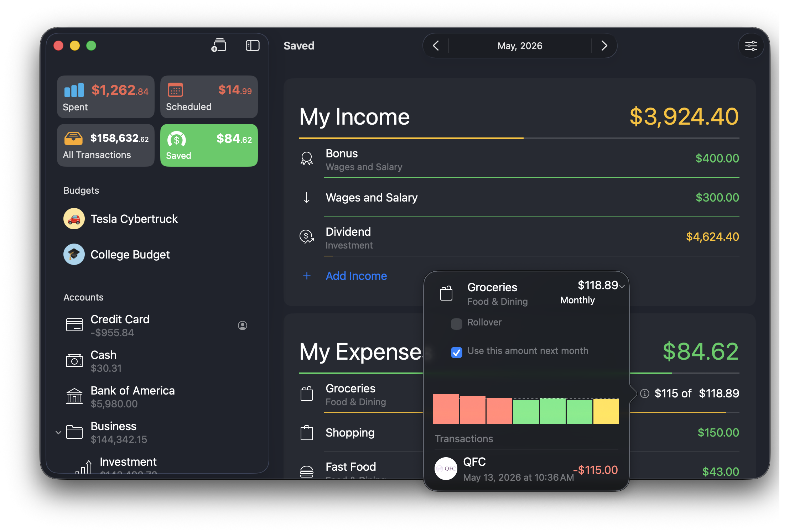This screenshot has height=532, width=810.
Task: Click the info icon beside $115 of
Action: pos(644,393)
